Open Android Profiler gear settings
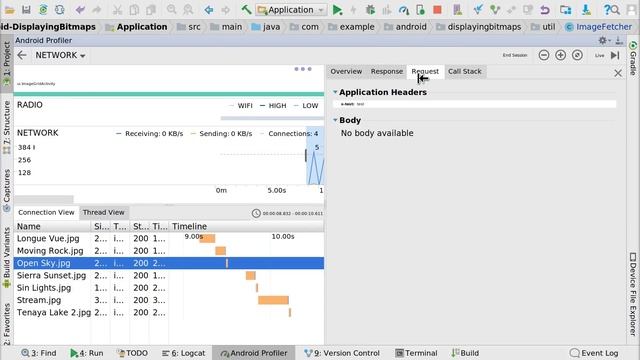640x360 pixels. (x=603, y=40)
